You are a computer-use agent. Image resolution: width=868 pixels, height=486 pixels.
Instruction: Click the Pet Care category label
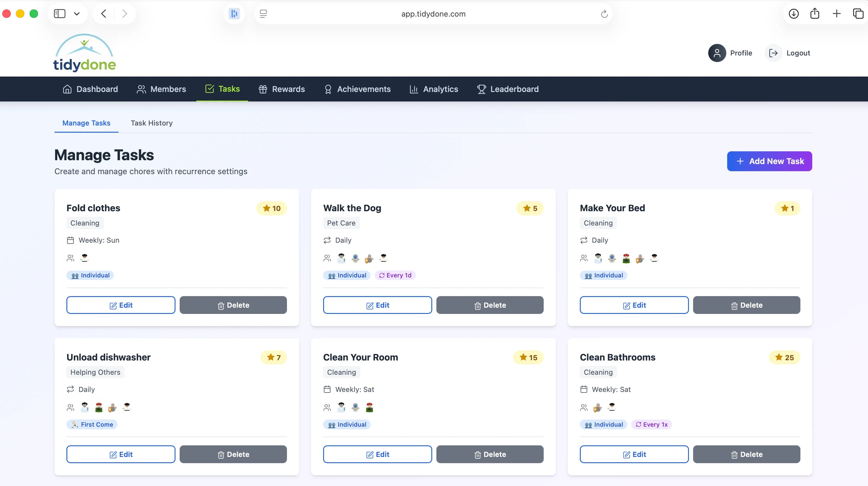point(341,223)
